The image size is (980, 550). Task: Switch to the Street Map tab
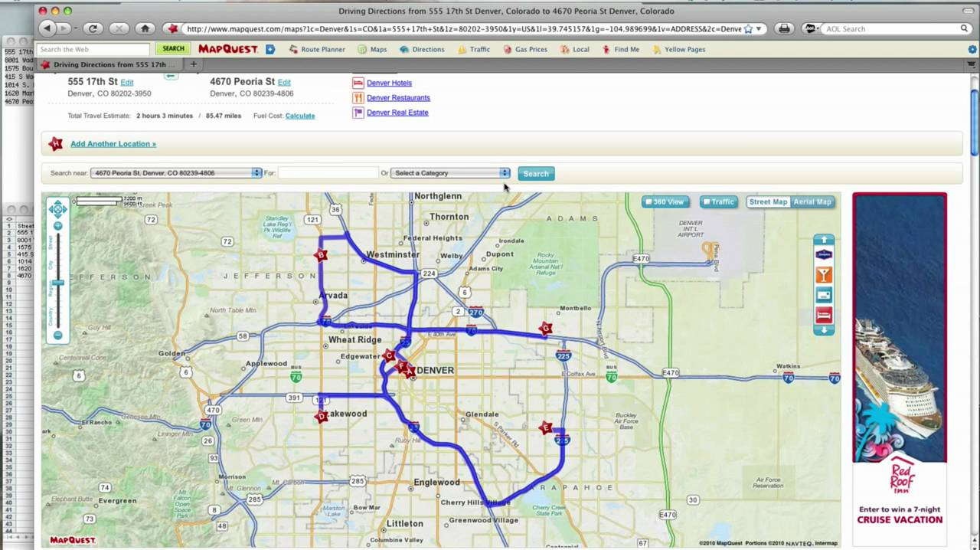tap(768, 201)
